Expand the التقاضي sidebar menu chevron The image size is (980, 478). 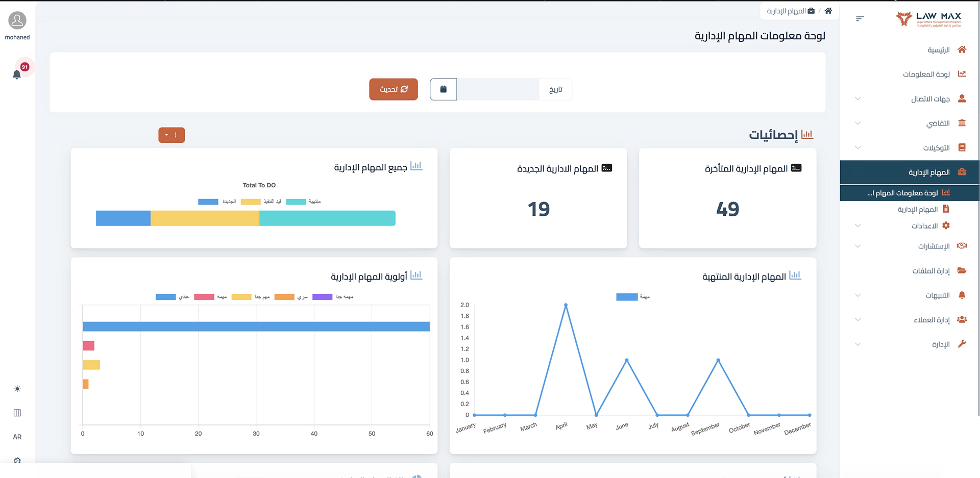tap(858, 123)
